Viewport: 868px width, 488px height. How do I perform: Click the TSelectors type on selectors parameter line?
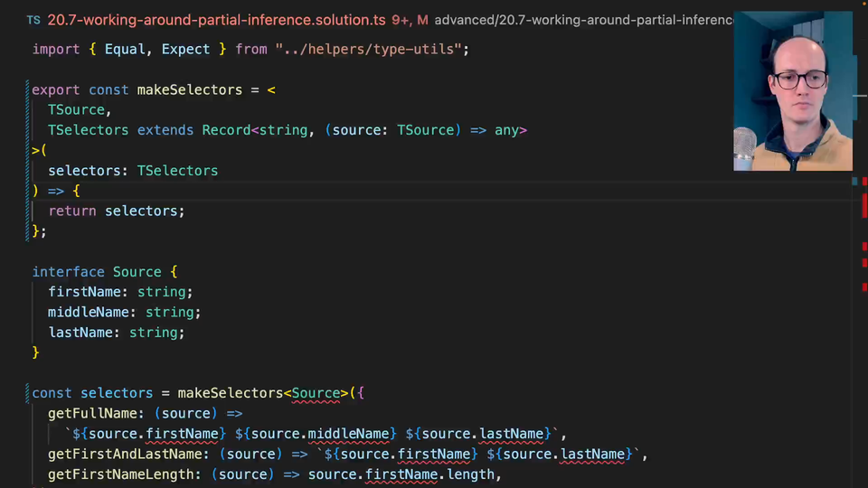[x=177, y=170]
